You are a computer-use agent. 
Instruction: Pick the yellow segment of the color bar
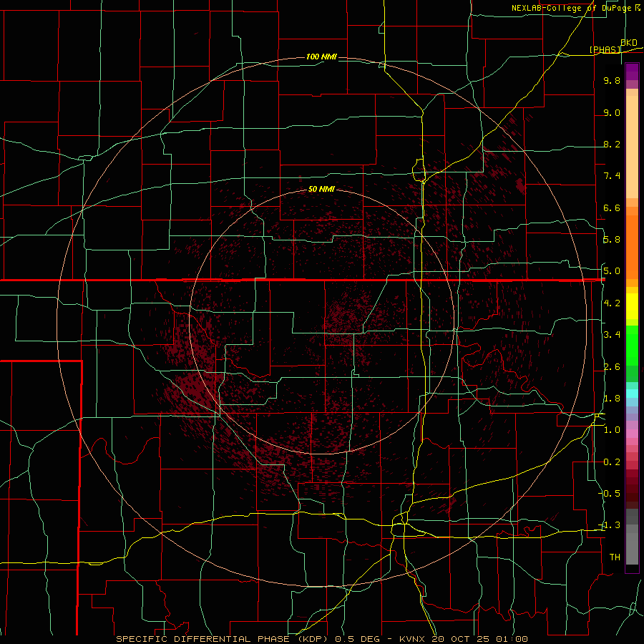click(632, 306)
